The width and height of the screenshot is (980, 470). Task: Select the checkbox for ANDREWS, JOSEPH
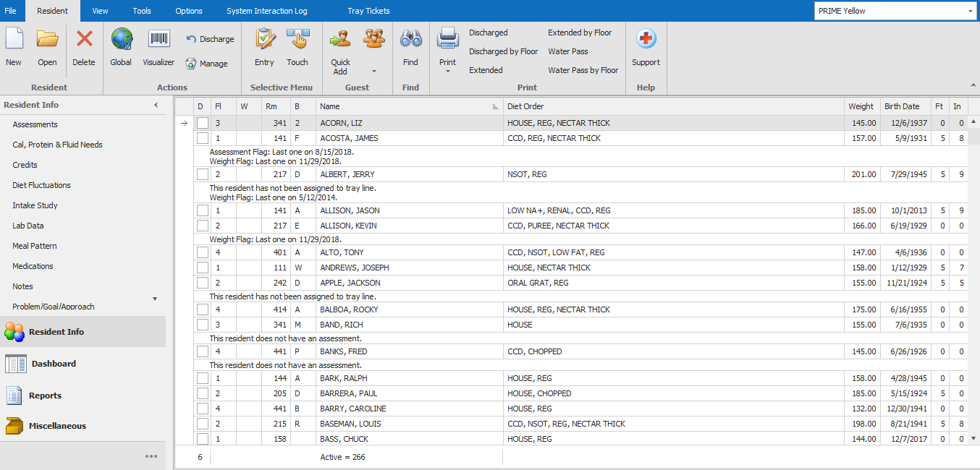point(203,268)
